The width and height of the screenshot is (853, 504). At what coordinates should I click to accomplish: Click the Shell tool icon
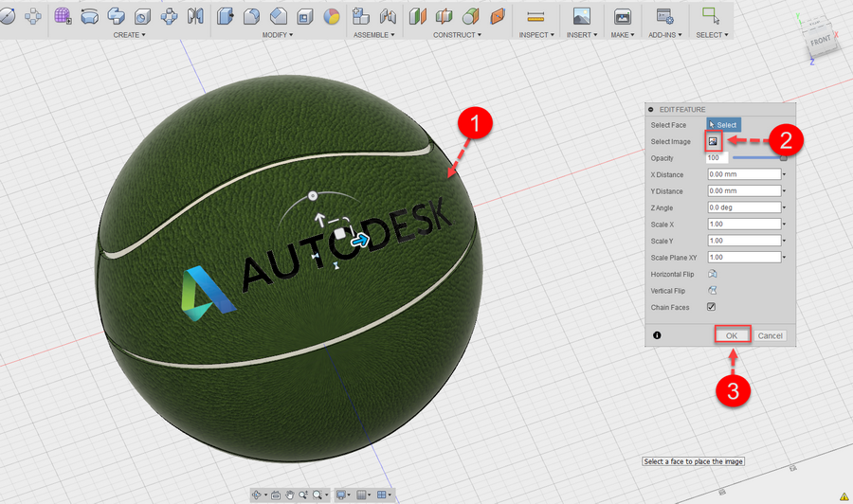(x=304, y=16)
